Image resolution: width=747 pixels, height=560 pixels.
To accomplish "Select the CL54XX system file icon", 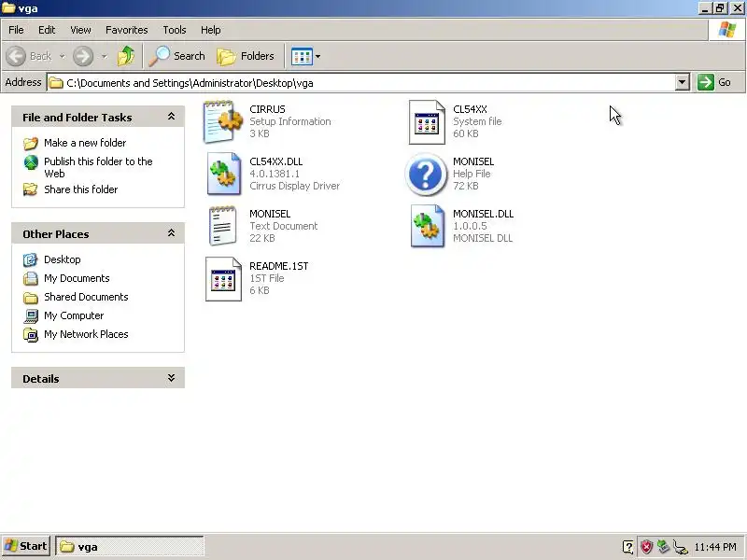I will pos(427,122).
